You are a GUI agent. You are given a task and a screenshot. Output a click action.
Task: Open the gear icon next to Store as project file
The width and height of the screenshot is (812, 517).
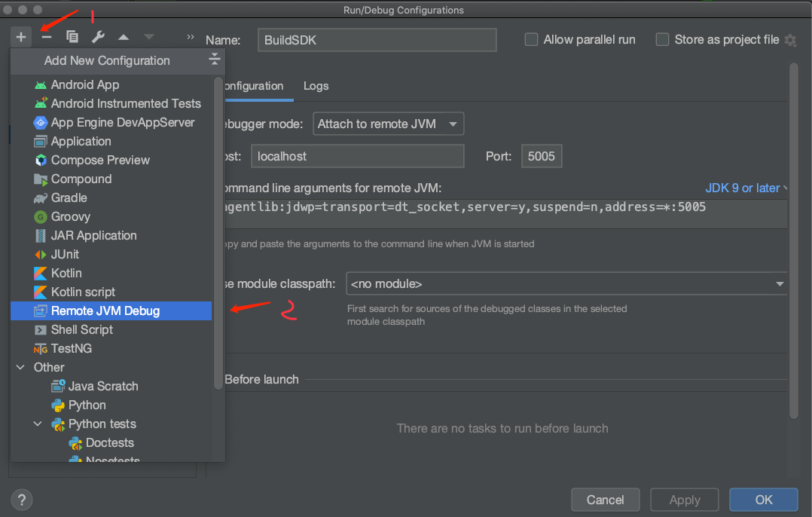[x=790, y=40]
